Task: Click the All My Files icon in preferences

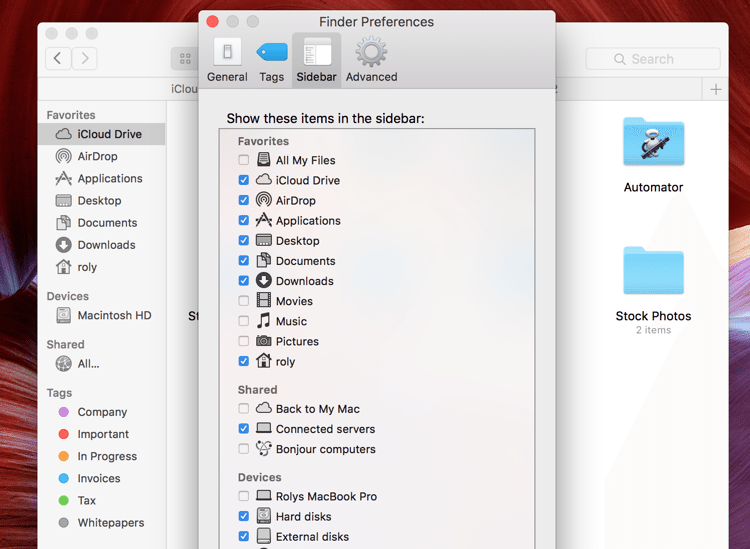Action: [x=264, y=159]
